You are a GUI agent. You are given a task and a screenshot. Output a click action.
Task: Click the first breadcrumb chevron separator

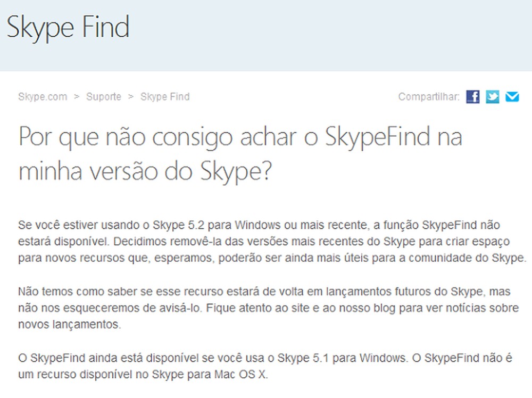[x=76, y=97]
